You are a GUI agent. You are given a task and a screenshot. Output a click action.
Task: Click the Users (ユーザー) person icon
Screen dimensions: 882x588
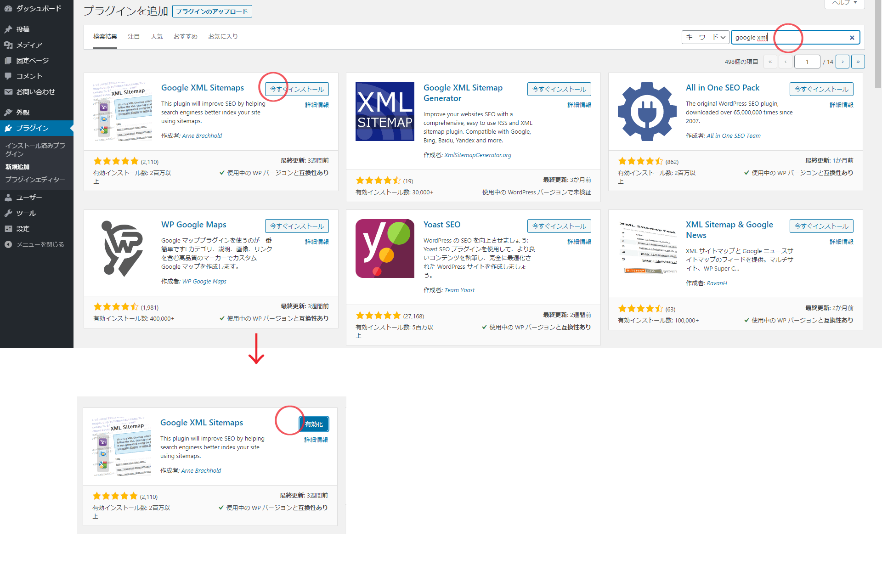click(8, 198)
